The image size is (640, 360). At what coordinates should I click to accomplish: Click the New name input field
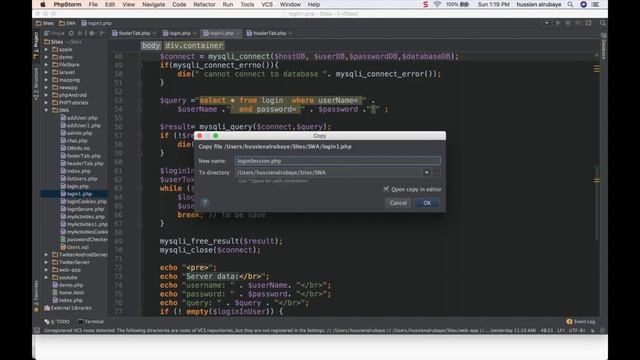(338, 161)
